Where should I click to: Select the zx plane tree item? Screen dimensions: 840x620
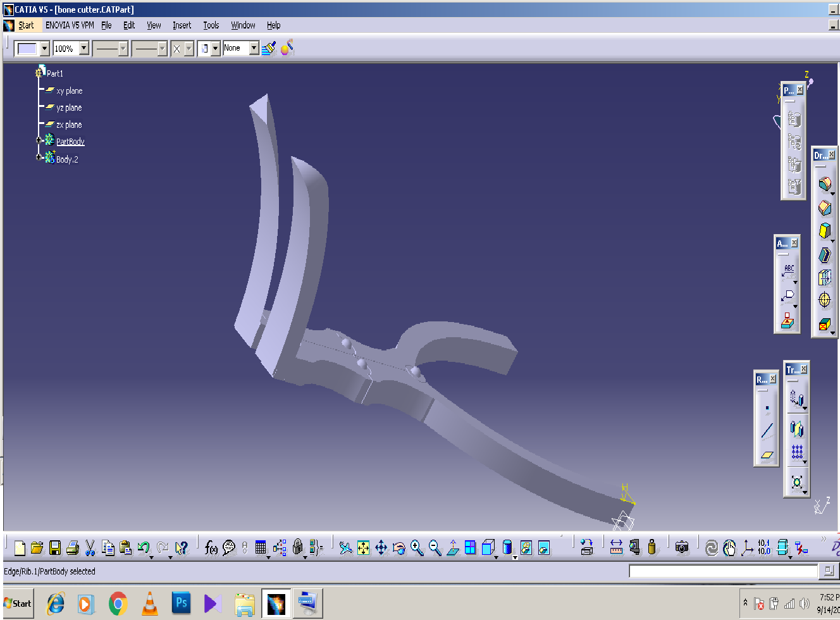[x=69, y=125]
